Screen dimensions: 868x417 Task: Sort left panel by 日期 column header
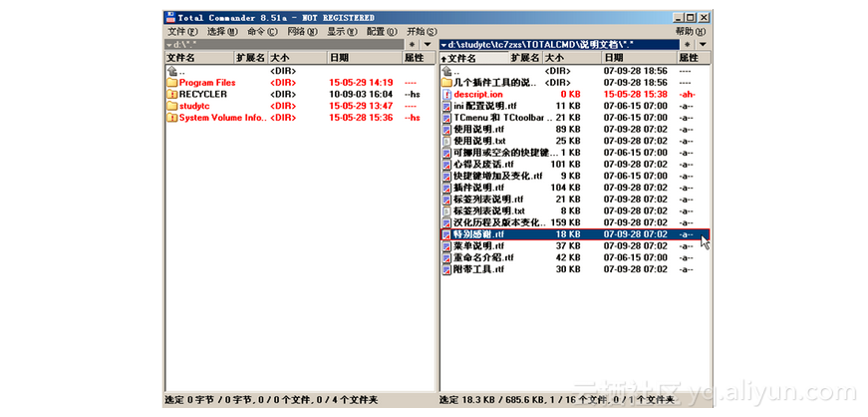(365, 57)
